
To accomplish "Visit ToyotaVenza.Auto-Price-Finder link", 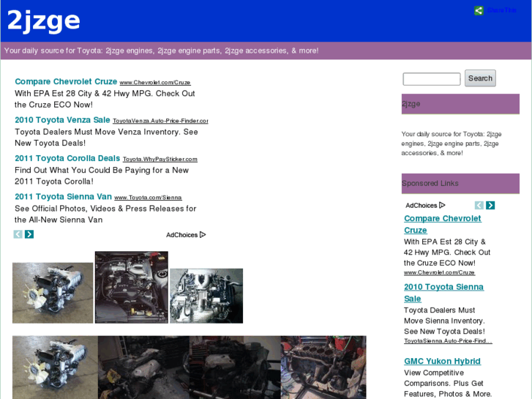I will pyautogui.click(x=160, y=121).
